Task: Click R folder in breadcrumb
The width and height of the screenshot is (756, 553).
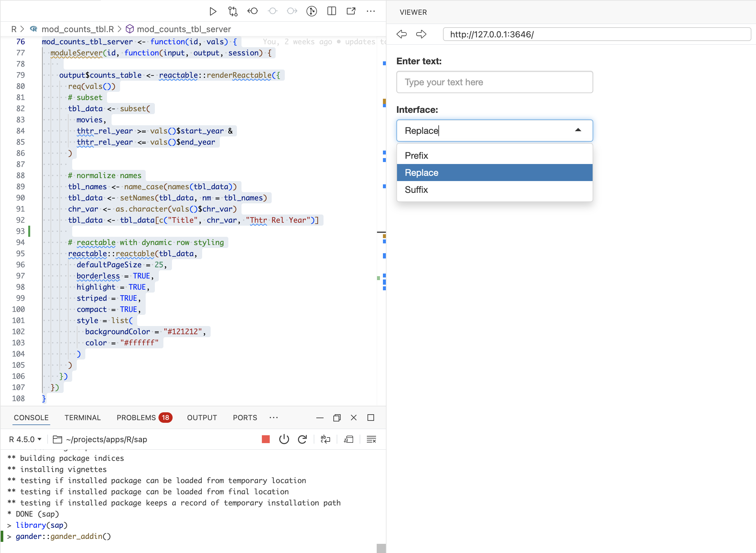Action: pyautogui.click(x=14, y=29)
